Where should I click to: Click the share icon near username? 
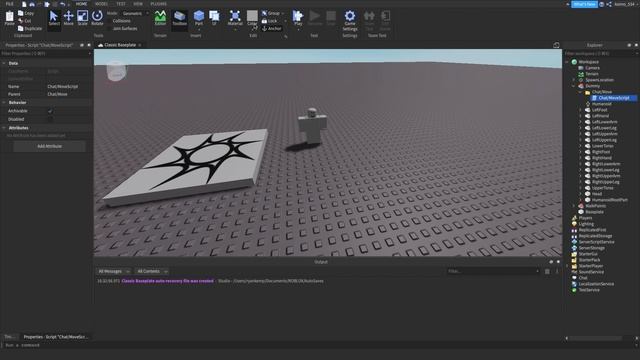(x=609, y=4)
